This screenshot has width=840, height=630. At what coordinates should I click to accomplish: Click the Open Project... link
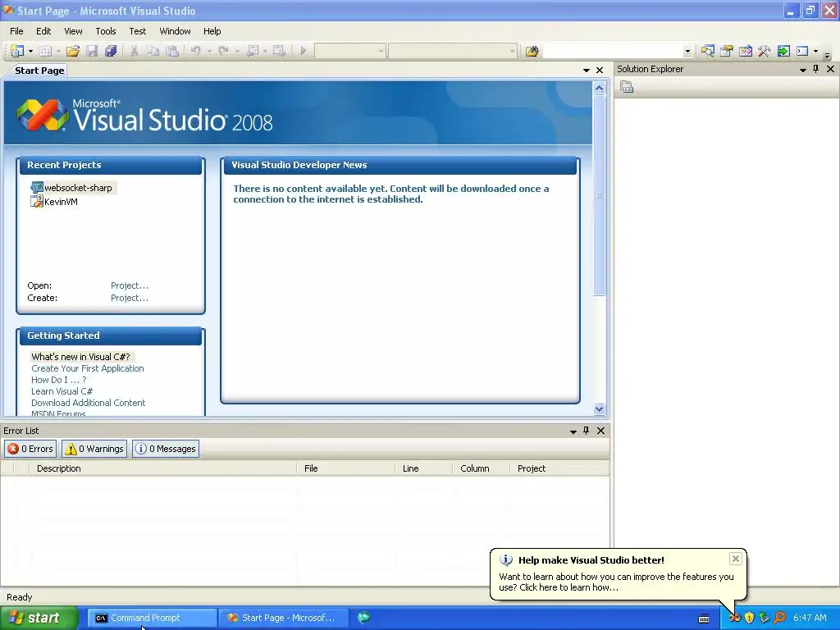(130, 285)
